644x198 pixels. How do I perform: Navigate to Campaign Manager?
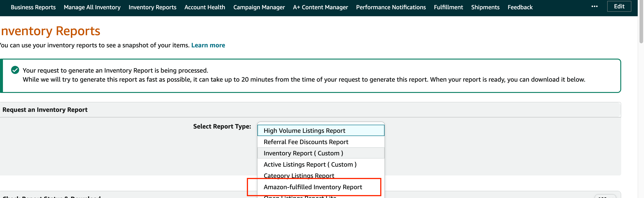[259, 7]
